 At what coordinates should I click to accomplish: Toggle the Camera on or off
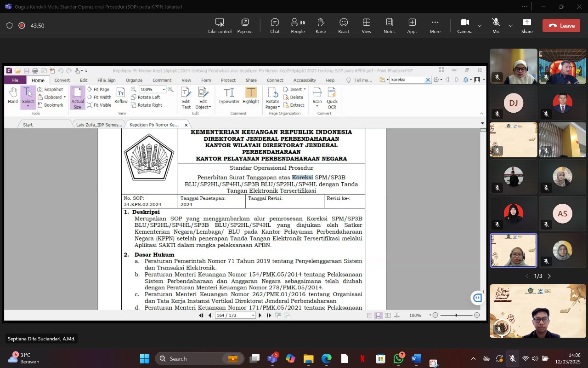pyautogui.click(x=464, y=25)
